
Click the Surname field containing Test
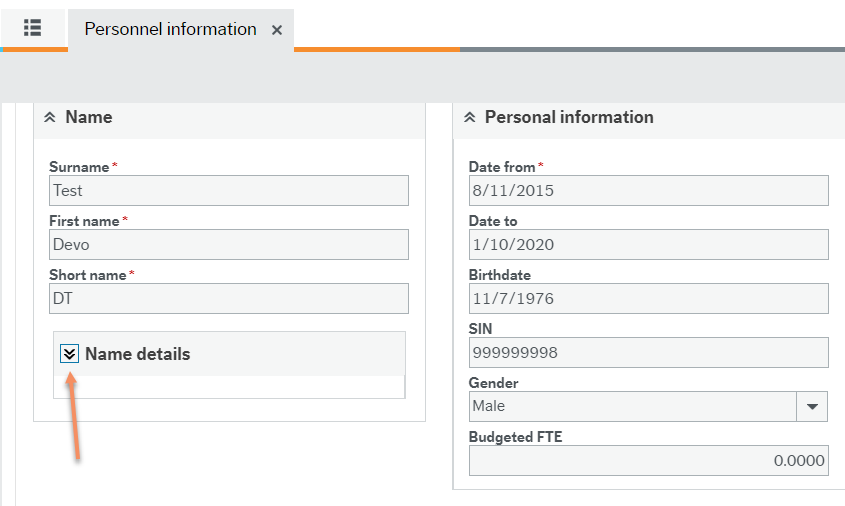(x=228, y=190)
